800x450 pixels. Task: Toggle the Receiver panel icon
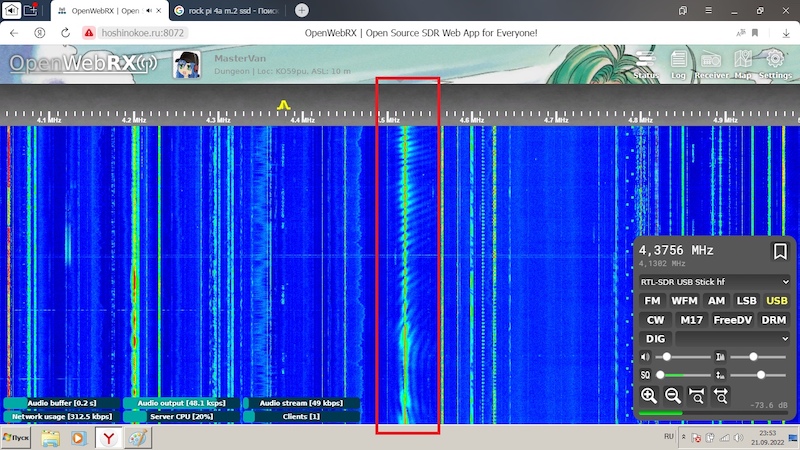coord(711,63)
